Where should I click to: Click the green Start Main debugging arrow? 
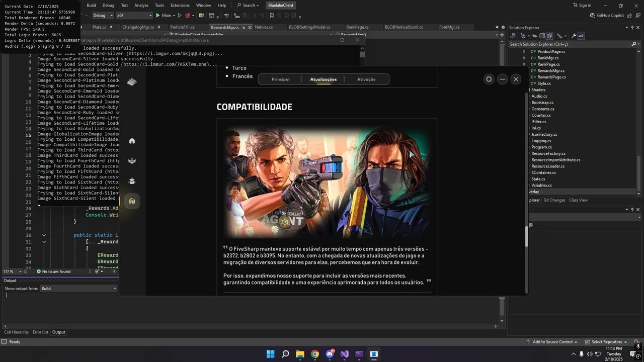pyautogui.click(x=157, y=16)
